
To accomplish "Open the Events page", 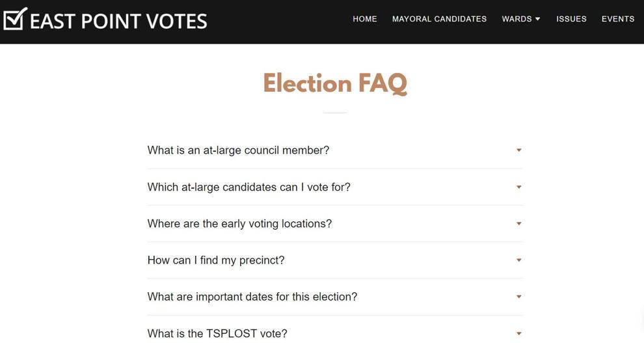I will pos(618,19).
